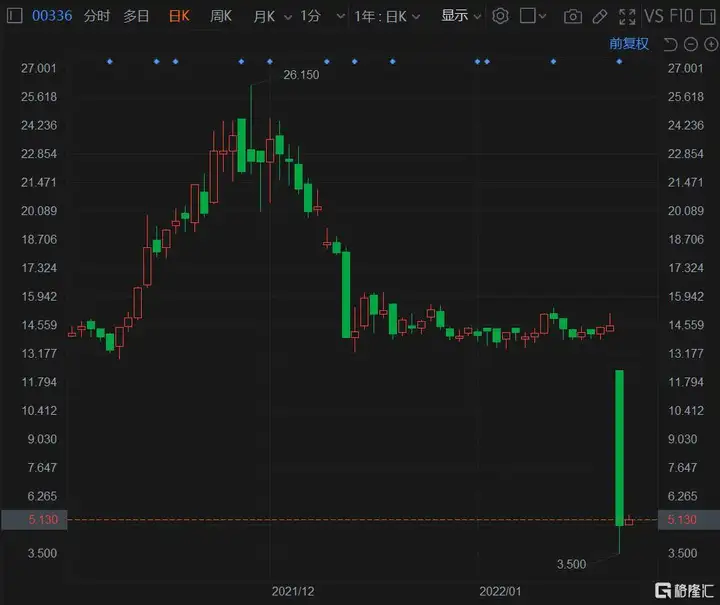720x605 pixels.
Task: Open the 1年:日K range dropdown
Action: (x=387, y=17)
